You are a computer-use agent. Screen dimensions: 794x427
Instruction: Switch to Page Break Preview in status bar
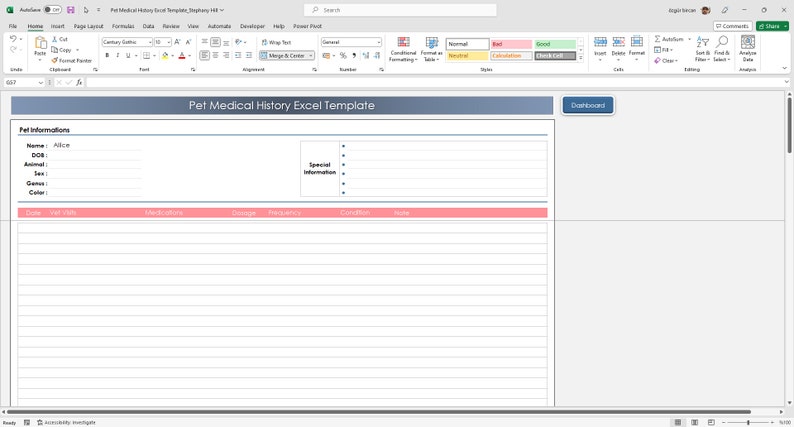711,422
